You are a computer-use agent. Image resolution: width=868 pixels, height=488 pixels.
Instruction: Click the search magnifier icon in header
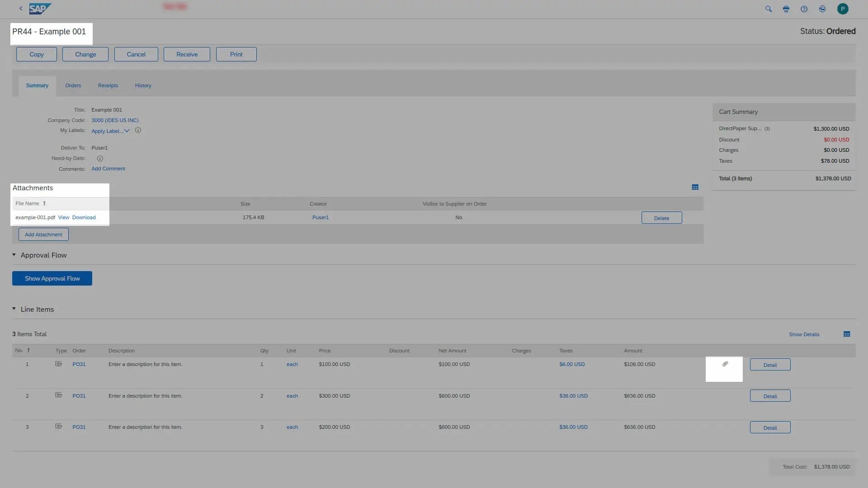tap(768, 9)
